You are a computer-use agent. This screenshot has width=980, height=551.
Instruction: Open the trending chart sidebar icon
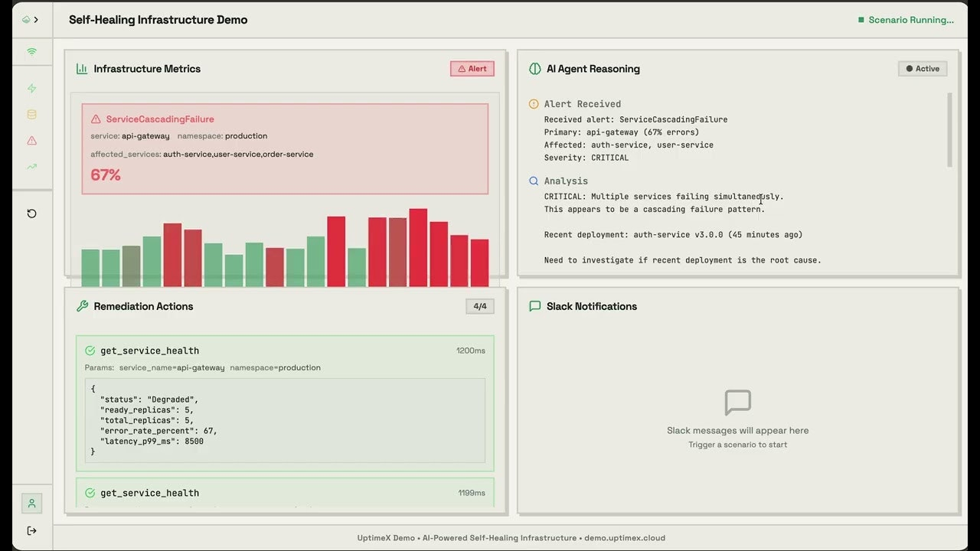[x=31, y=167]
